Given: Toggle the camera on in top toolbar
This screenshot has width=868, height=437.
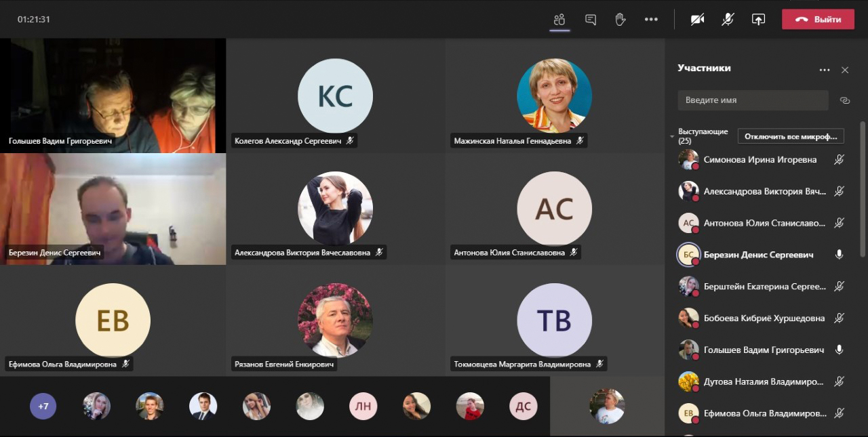Looking at the screenshot, I should 697,20.
